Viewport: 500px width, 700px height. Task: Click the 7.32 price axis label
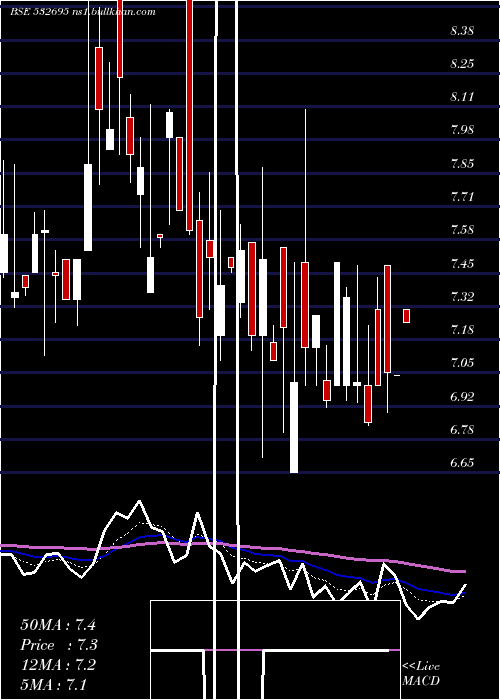[x=462, y=296]
